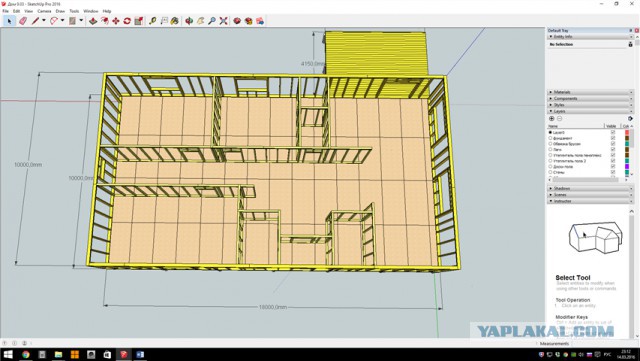Click the Layers list horizontal scrollbar
The width and height of the screenshot is (640, 361).
tap(587, 179)
